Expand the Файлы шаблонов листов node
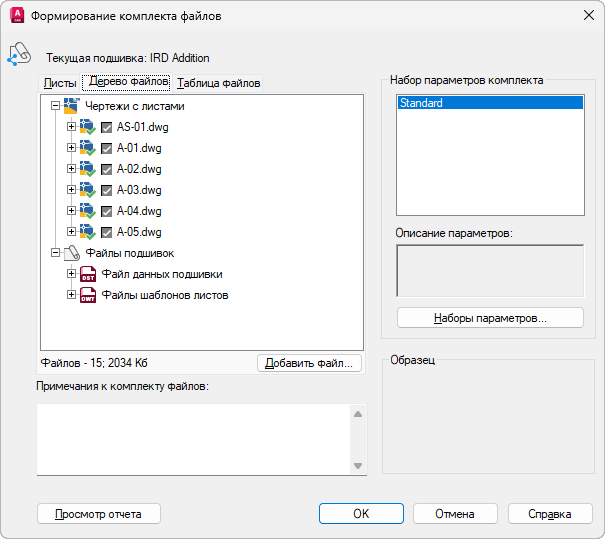 tap(71, 295)
